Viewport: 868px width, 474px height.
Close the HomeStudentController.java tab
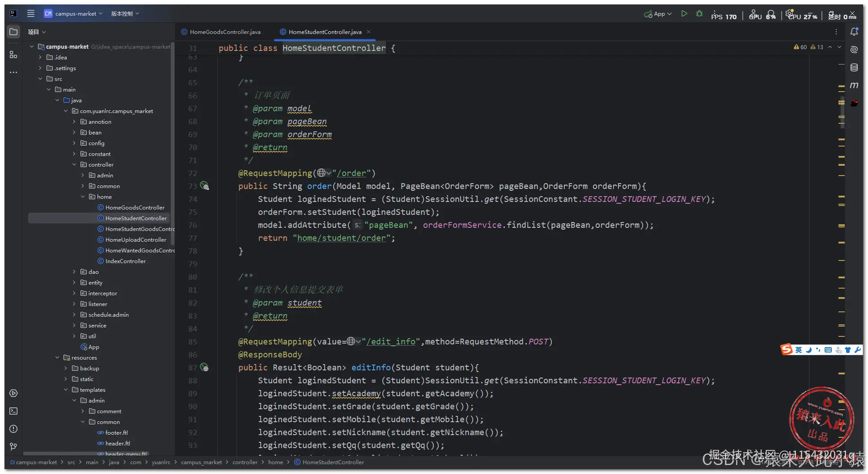368,32
